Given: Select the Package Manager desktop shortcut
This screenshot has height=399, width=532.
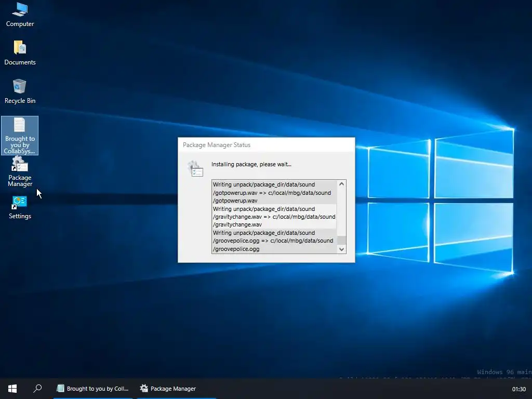Looking at the screenshot, I should point(20,172).
